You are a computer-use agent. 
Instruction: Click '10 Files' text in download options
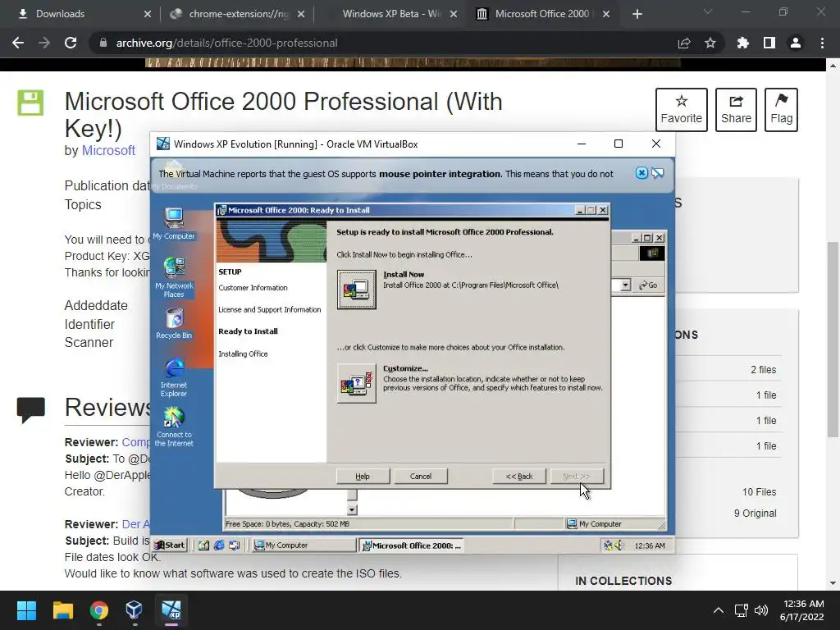pyautogui.click(x=759, y=492)
